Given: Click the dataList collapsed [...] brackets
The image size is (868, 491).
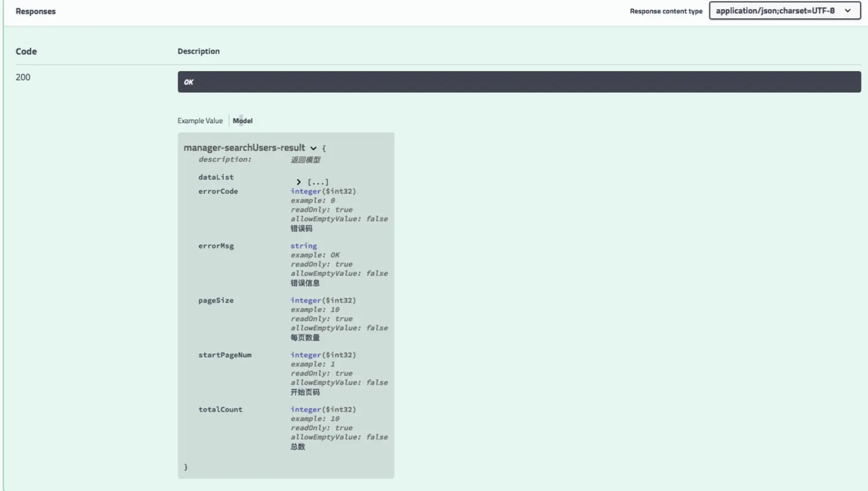Looking at the screenshot, I should 318,182.
